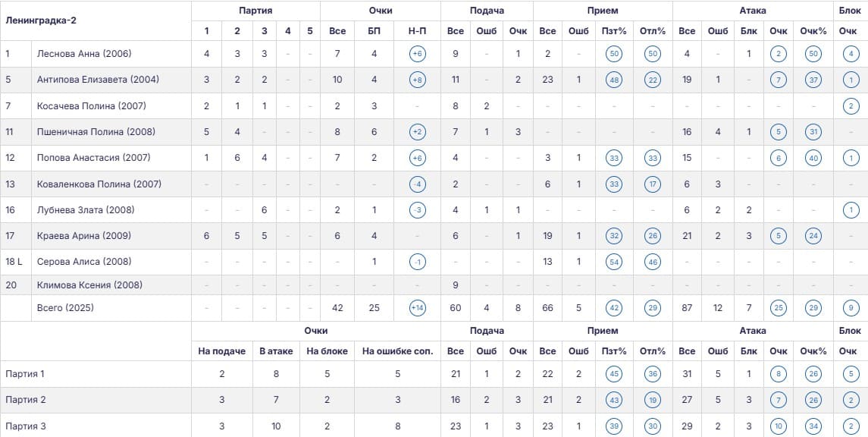Click the +14 total Н-П badge
Image resolution: width=868 pixels, height=437 pixels.
pos(418,308)
